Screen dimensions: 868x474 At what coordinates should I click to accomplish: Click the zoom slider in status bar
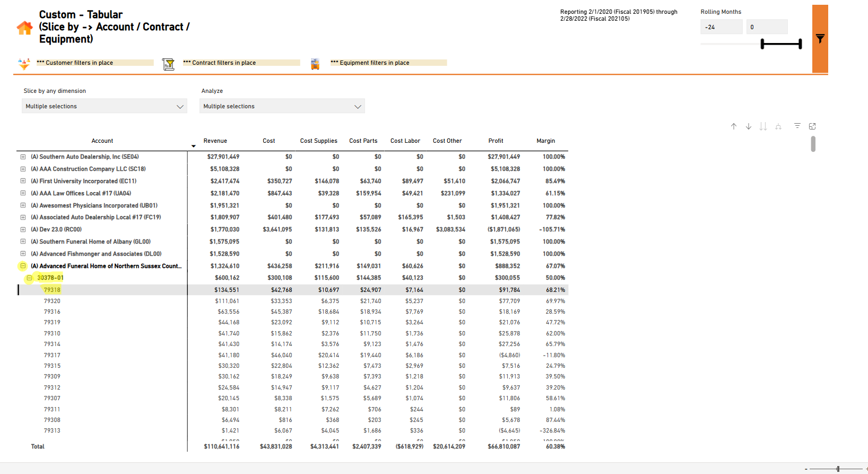pos(838,469)
